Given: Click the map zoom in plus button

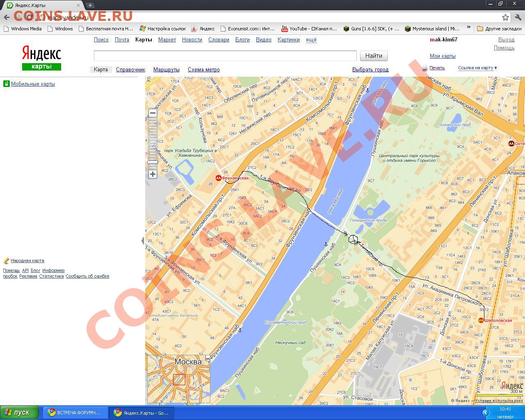Looking at the screenshot, I should point(153,174).
